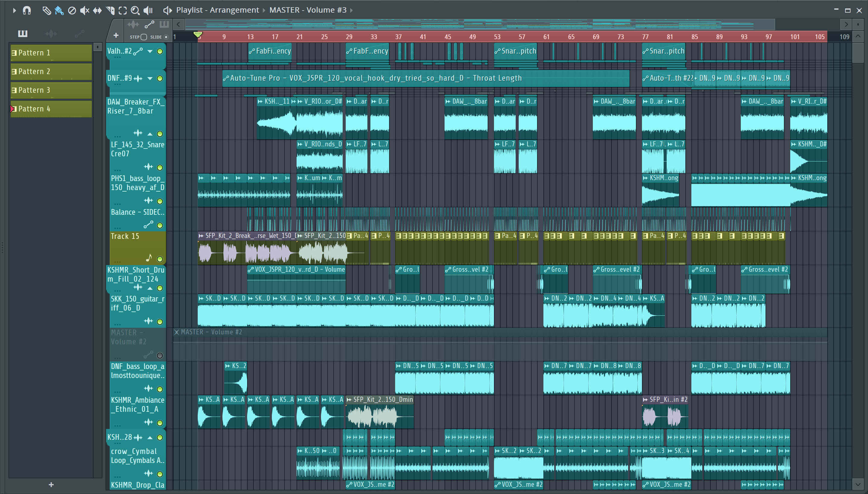
Task: Toggle the SLIDE radio option
Action: click(x=166, y=37)
